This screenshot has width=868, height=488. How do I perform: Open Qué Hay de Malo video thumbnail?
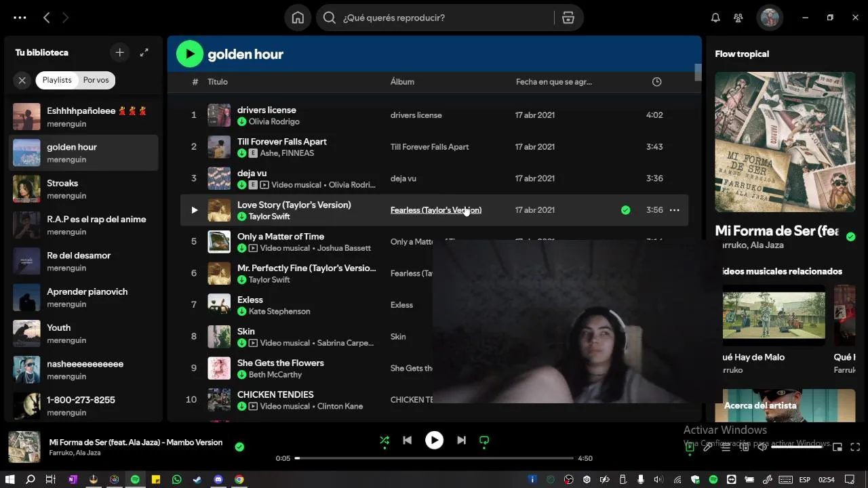point(774,315)
